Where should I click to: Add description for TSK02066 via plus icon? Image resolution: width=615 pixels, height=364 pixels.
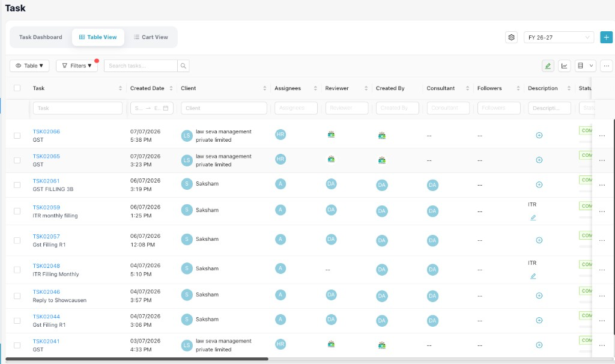539,135
